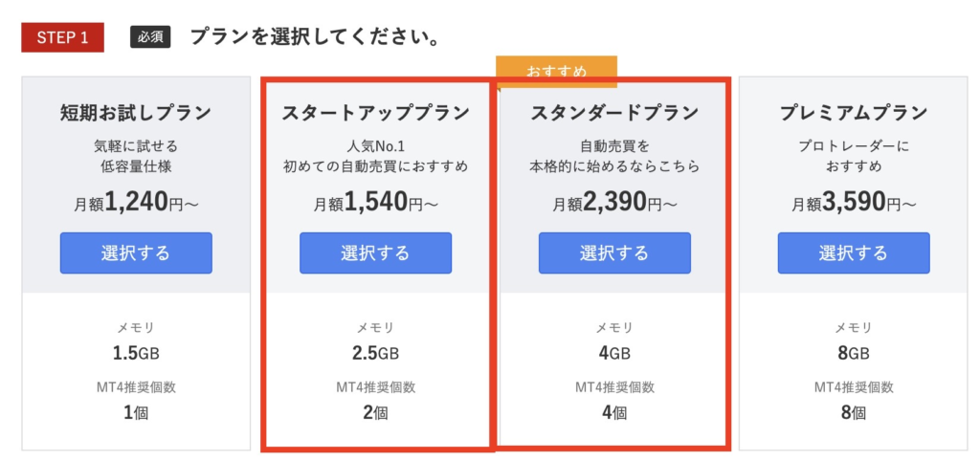Click the スタンダードプラン card title
The height and width of the screenshot is (461, 980).
614,113
